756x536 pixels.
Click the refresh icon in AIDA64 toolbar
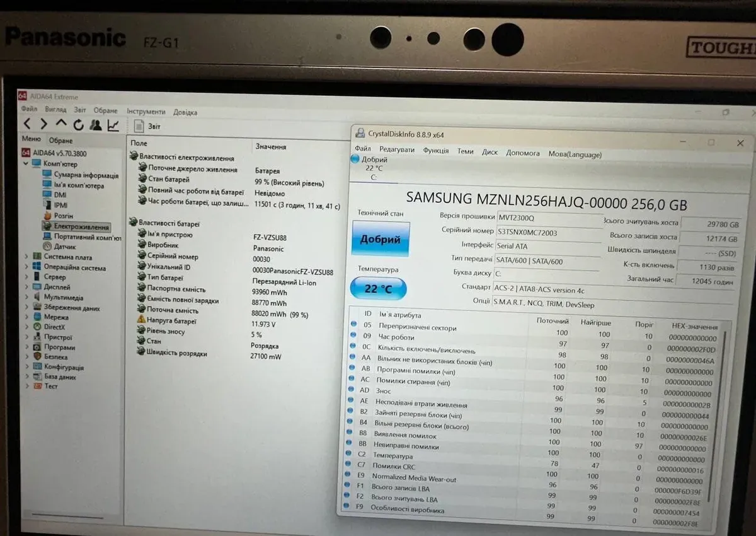(x=78, y=125)
